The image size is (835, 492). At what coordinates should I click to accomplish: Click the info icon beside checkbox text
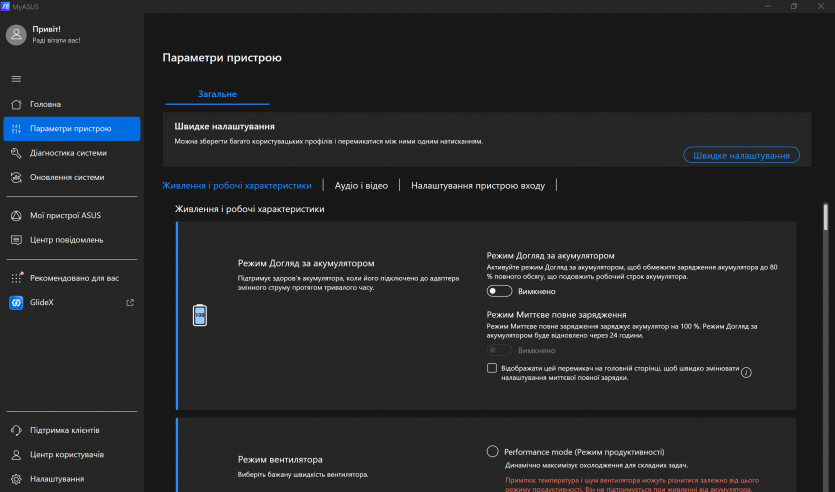pos(746,373)
